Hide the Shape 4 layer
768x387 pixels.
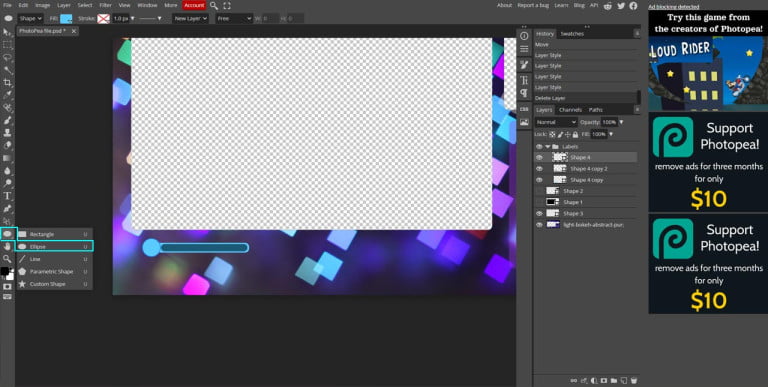tap(539, 157)
